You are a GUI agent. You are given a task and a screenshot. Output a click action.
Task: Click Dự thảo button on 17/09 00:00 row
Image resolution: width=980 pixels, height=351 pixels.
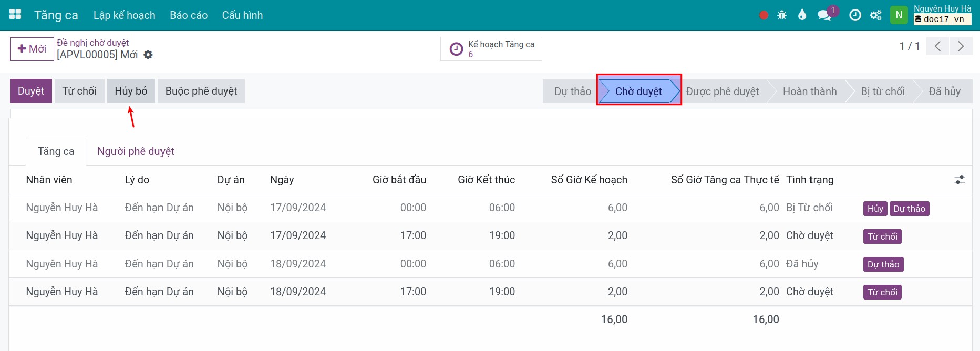(x=910, y=209)
